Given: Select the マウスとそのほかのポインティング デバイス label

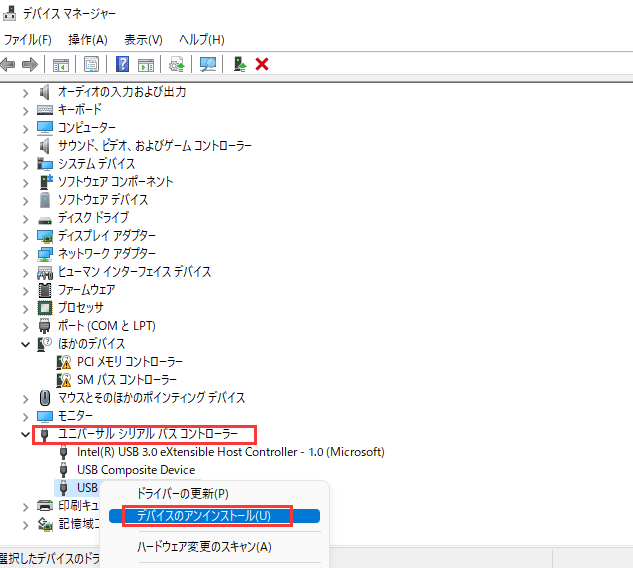Looking at the screenshot, I should 151,398.
